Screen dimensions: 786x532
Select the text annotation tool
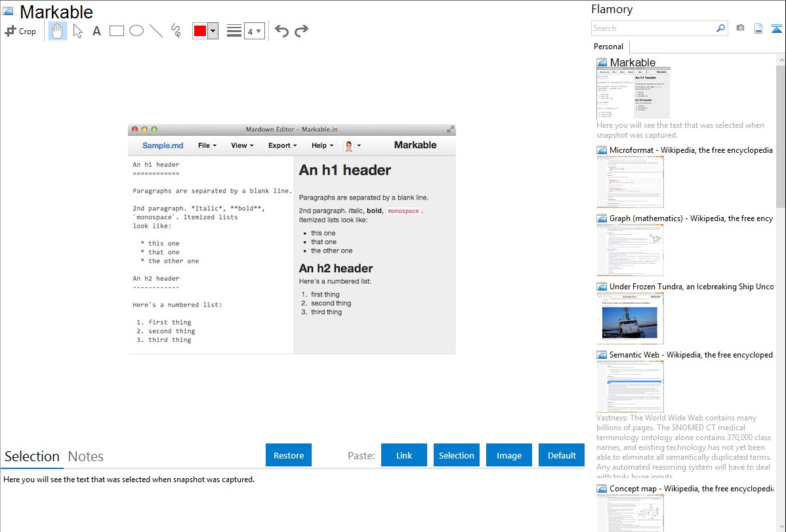tap(96, 31)
